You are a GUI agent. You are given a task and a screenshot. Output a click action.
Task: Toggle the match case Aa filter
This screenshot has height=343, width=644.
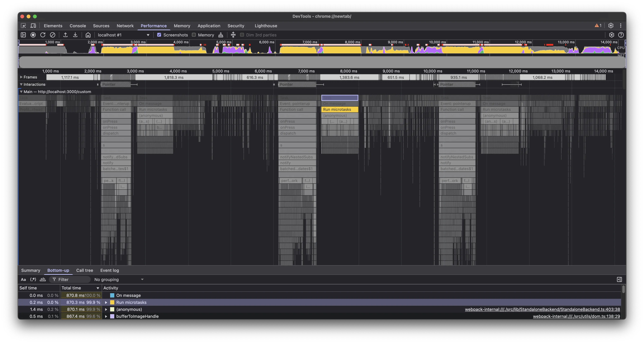tap(23, 279)
